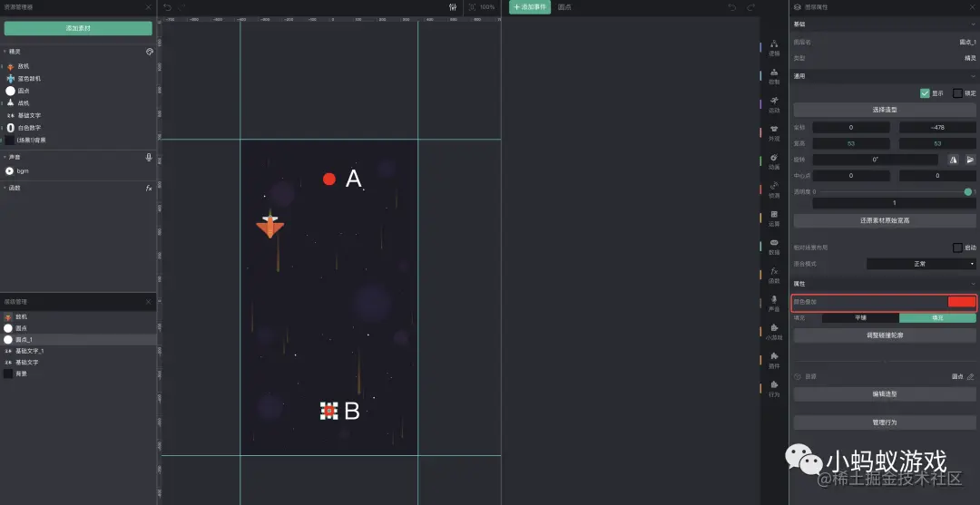
Task: Click the 添加事件 add event button
Action: (530, 7)
